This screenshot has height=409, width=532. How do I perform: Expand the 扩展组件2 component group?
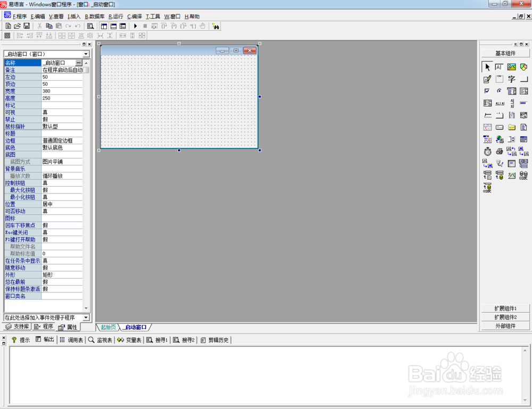pos(505,317)
